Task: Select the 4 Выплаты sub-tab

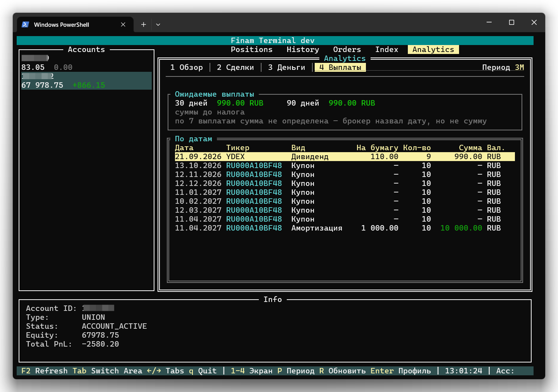Action: (x=340, y=68)
